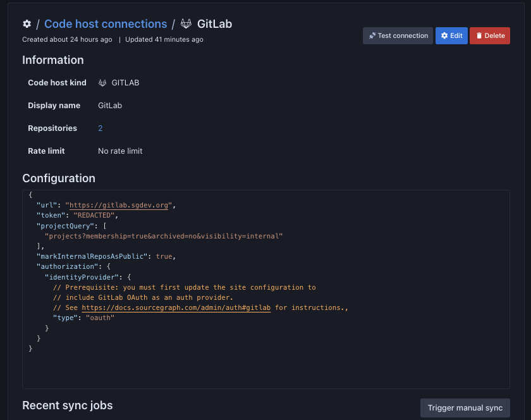This screenshot has height=420, width=531.
Task: Open https://gitlab.sgdev.org URL in configuration
Action: point(119,205)
